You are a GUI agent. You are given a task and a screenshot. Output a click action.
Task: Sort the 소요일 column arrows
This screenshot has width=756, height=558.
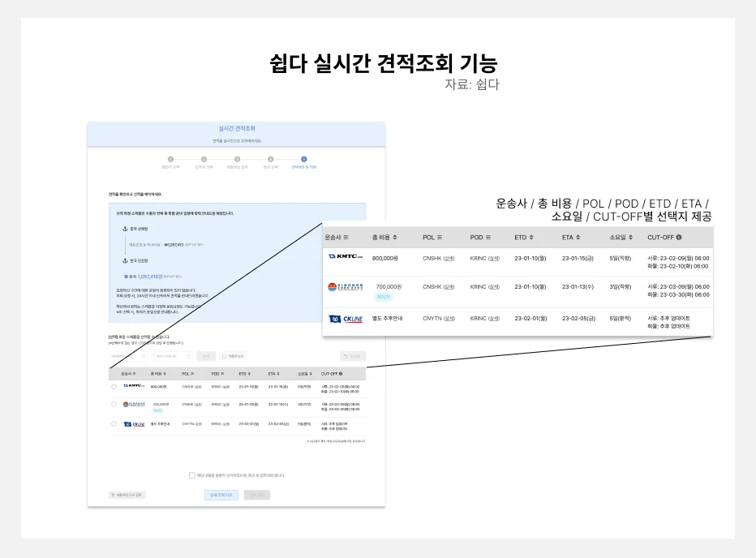pyautogui.click(x=632, y=237)
